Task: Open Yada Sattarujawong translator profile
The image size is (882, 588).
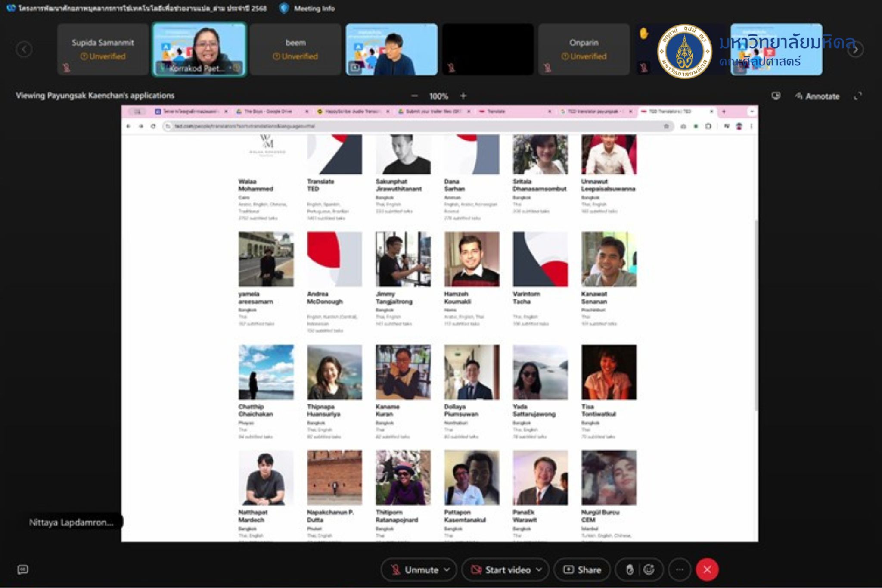Action: [x=534, y=410]
